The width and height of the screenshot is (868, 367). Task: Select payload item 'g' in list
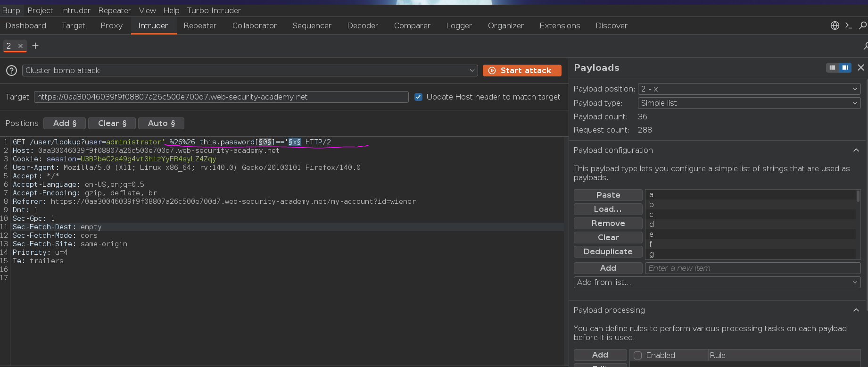tap(750, 254)
